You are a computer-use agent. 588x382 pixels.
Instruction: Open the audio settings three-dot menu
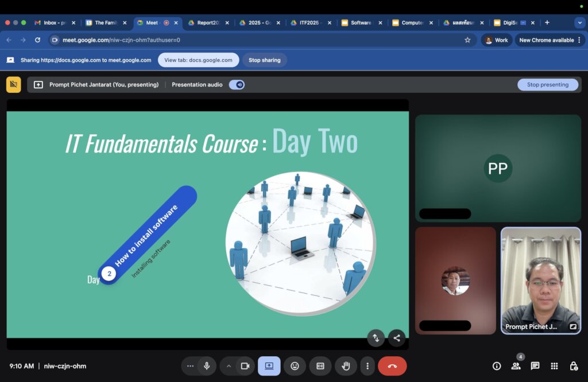(191, 366)
